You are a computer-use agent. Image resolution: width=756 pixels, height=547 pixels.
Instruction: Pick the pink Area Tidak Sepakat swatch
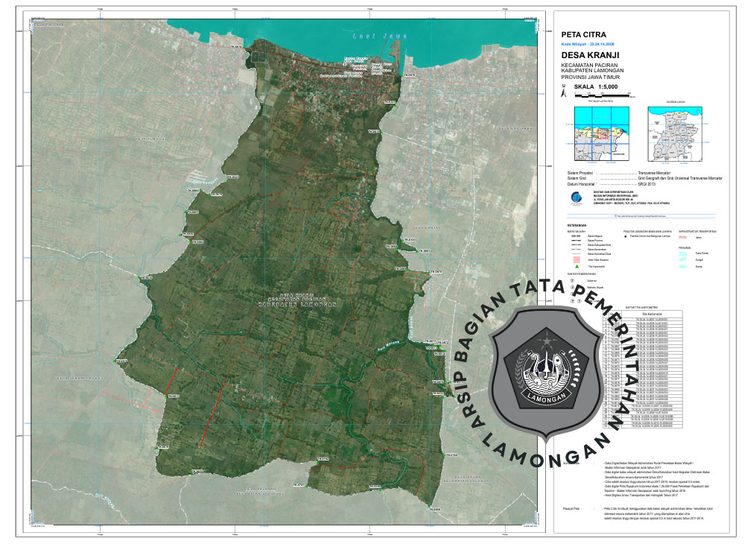576,259
